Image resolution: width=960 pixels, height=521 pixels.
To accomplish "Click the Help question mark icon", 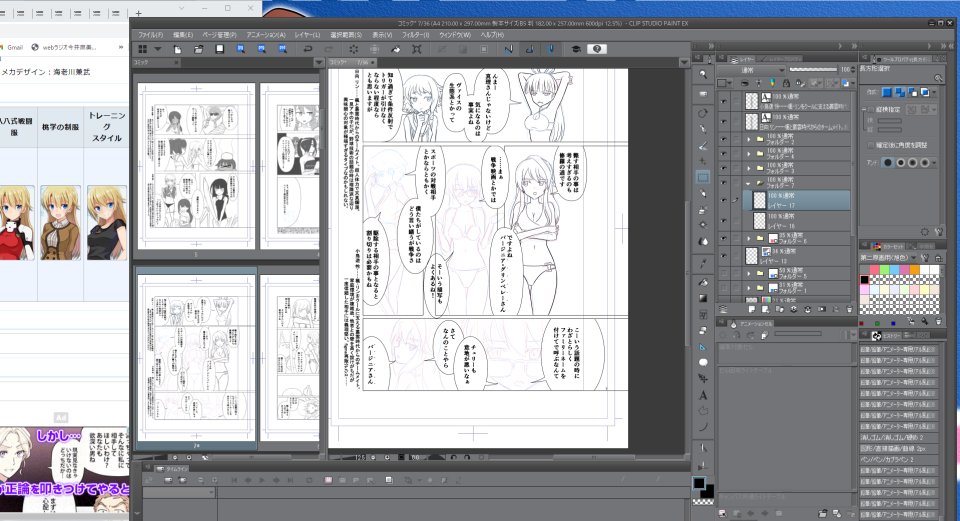I will (x=597, y=49).
